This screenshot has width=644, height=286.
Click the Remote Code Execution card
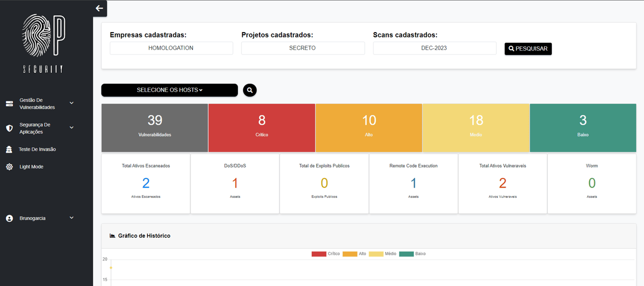pyautogui.click(x=414, y=184)
